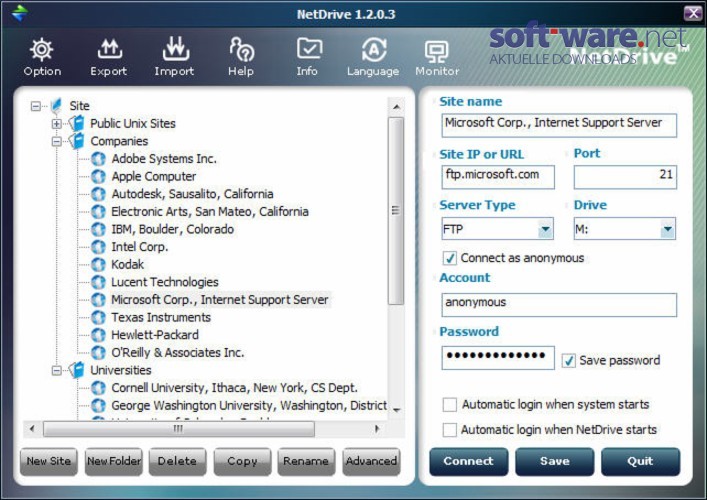Click the Universities folder icon
This screenshot has height=500, width=707.
click(x=77, y=370)
